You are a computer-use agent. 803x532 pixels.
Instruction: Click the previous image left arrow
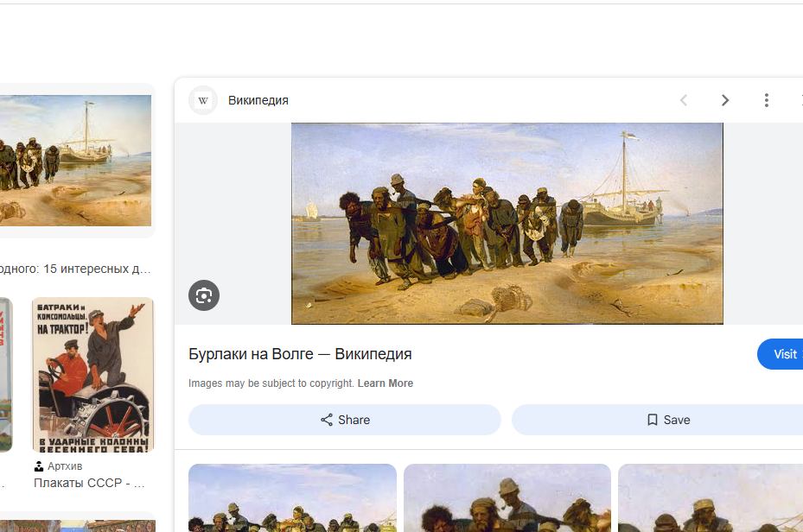pyautogui.click(x=684, y=100)
